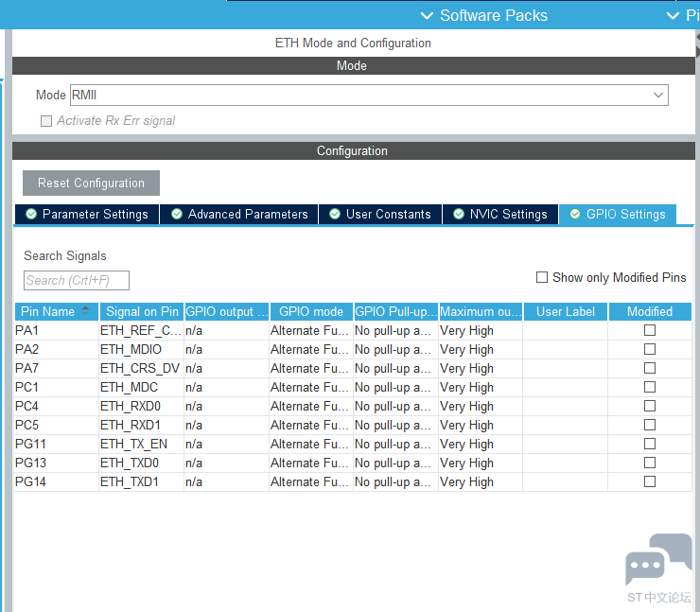Click the ETH_REF_C... signal cell for PA1
Screen dimensions: 700x612
[141, 331]
